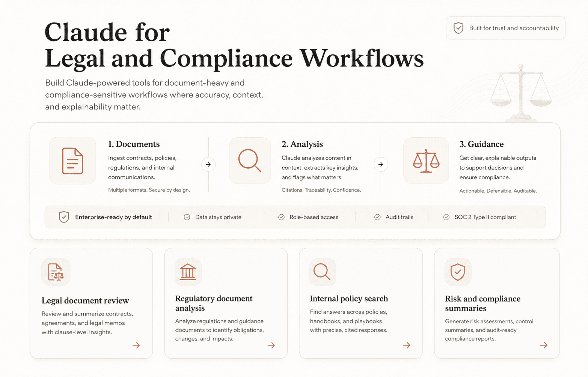Viewport: 588px width, 377px height.
Task: Click the Legal document review heading
Action: pyautogui.click(x=85, y=300)
